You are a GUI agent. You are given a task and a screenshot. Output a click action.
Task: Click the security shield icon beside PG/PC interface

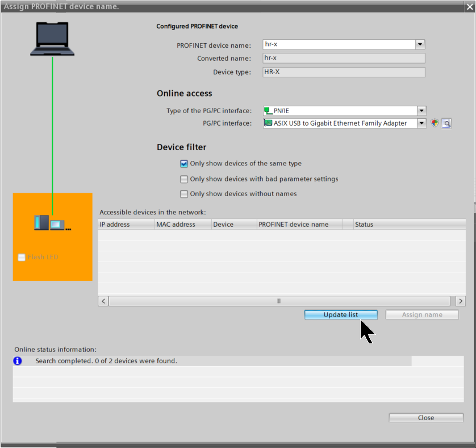pos(435,123)
